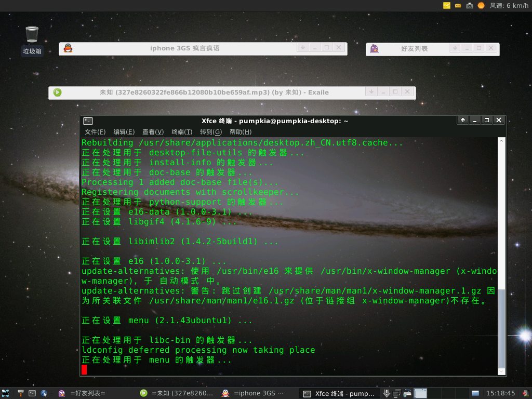Image resolution: width=532 pixels, height=399 pixels.
Task: Click the 'Rebuilding /usr/share/applications' line
Action: (x=242, y=143)
